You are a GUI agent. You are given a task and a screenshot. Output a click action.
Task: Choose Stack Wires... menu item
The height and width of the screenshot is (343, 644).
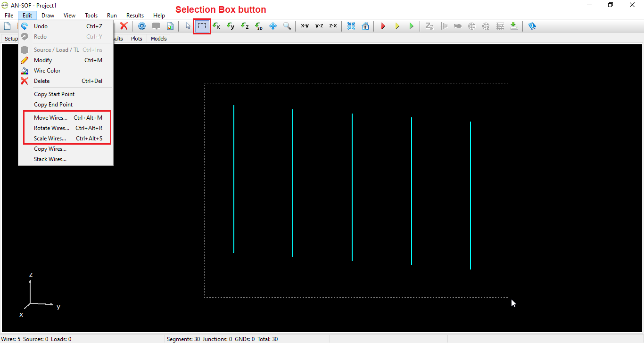(x=66, y=159)
